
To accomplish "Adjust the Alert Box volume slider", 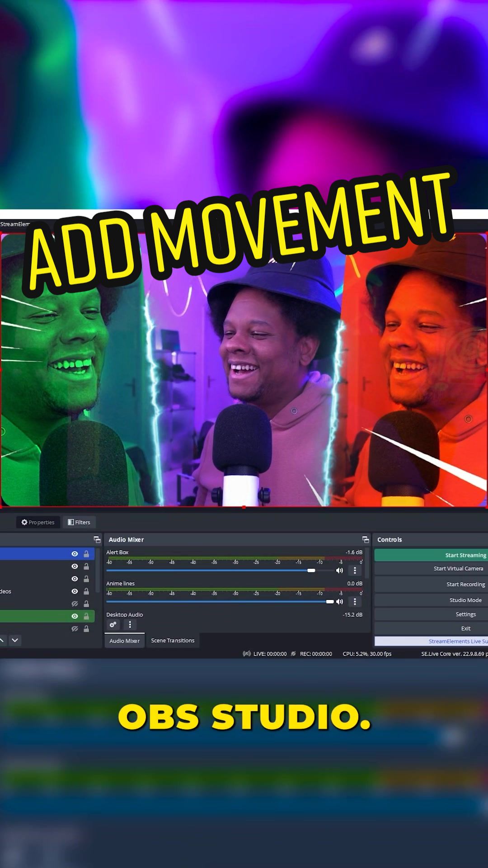I will point(311,571).
